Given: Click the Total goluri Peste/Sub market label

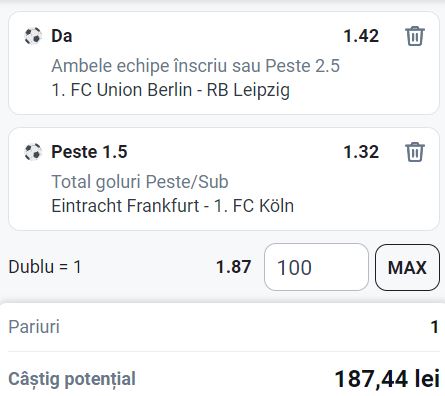Looking at the screenshot, I should point(140,182).
